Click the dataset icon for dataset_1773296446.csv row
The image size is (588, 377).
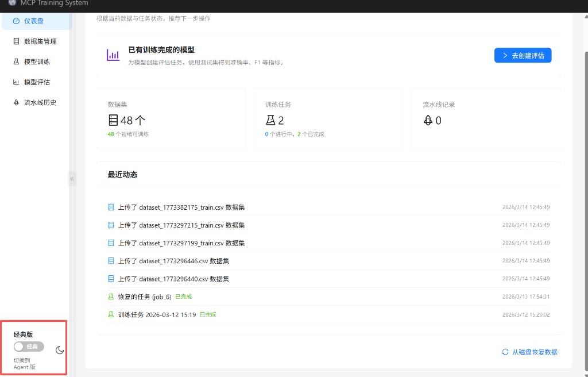click(x=111, y=260)
